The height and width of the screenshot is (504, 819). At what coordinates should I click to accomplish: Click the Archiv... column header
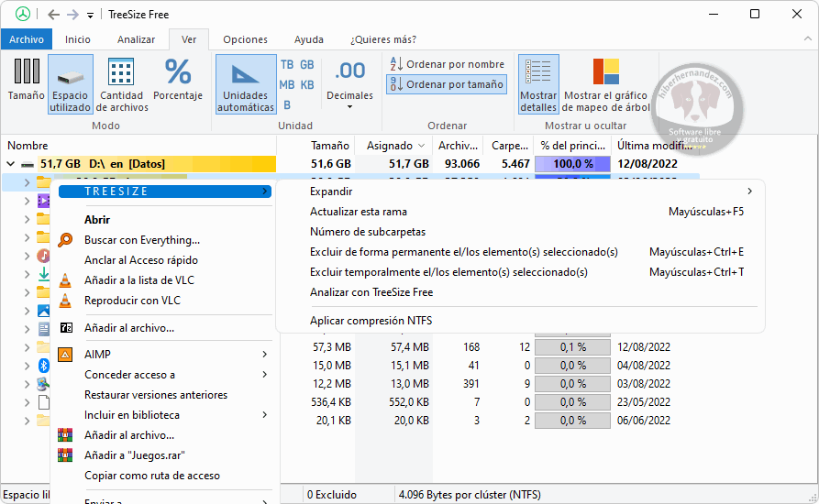(458, 146)
